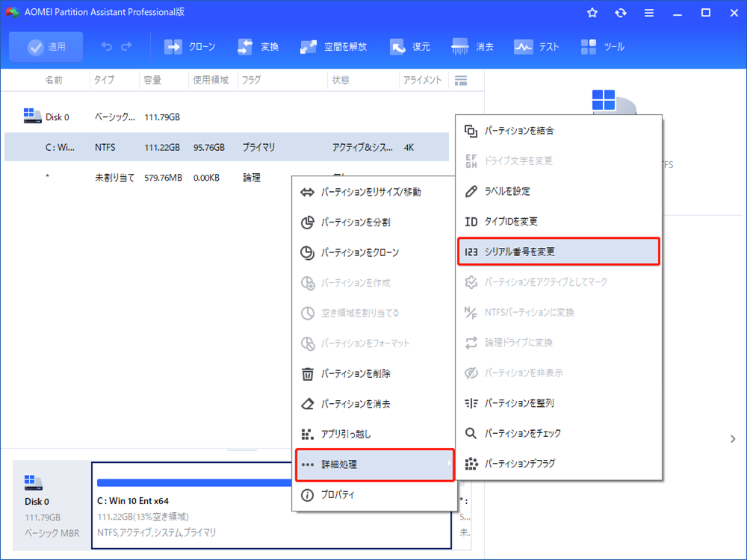Open the 空間を解放 toolbar item
The image size is (747, 560).
tap(333, 46)
